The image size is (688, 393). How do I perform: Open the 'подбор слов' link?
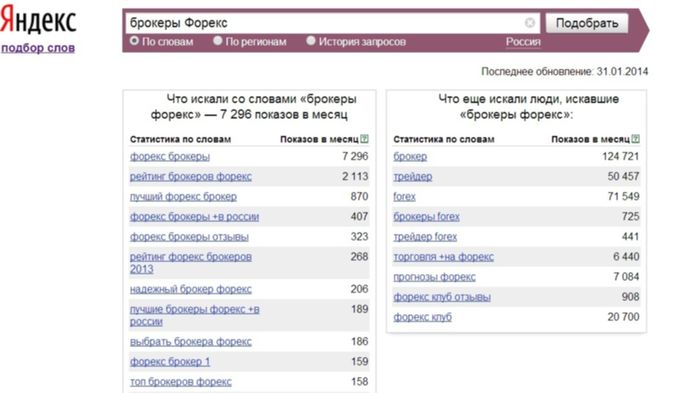pos(38,48)
